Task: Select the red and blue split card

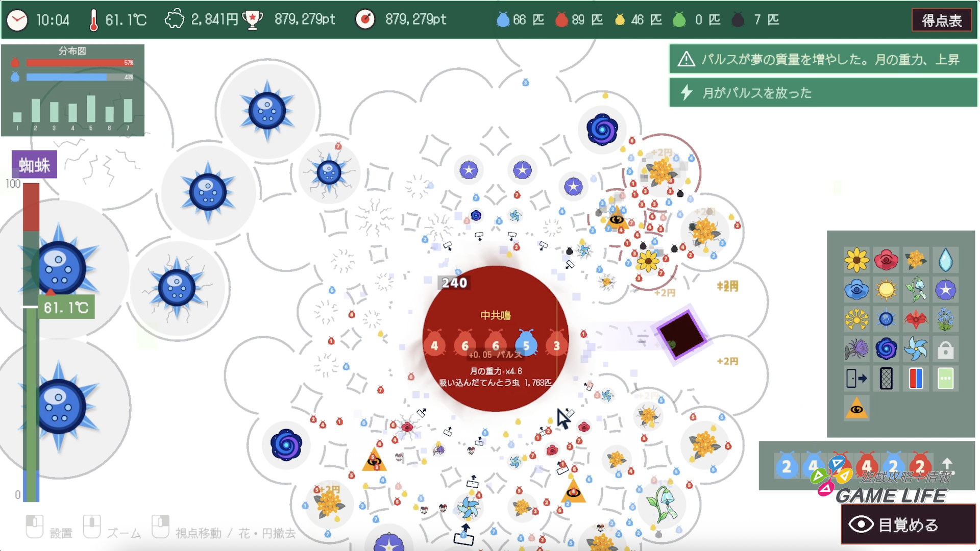Action: [x=916, y=379]
